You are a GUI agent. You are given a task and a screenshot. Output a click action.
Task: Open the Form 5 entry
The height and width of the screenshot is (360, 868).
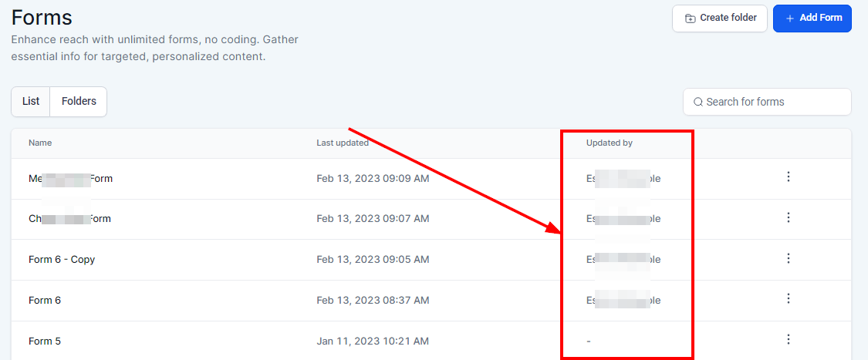[45, 341]
